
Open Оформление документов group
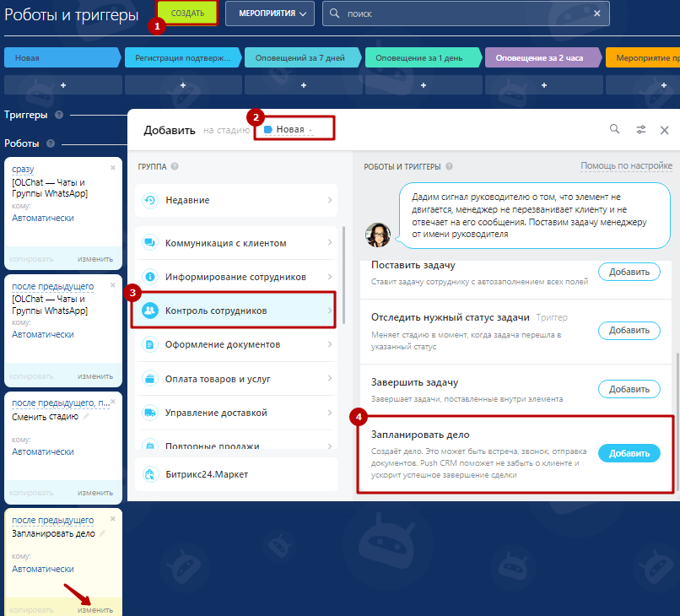click(x=235, y=344)
